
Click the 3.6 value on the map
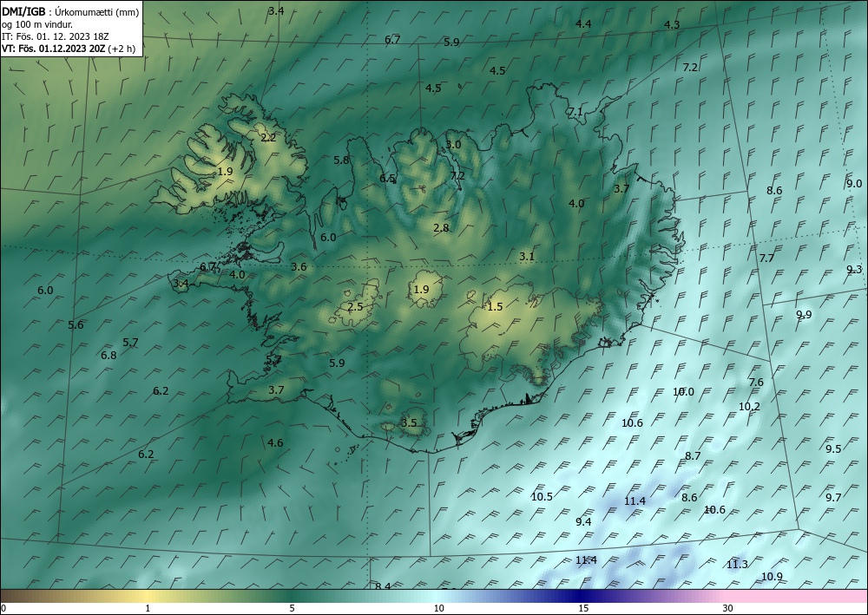tap(299, 266)
